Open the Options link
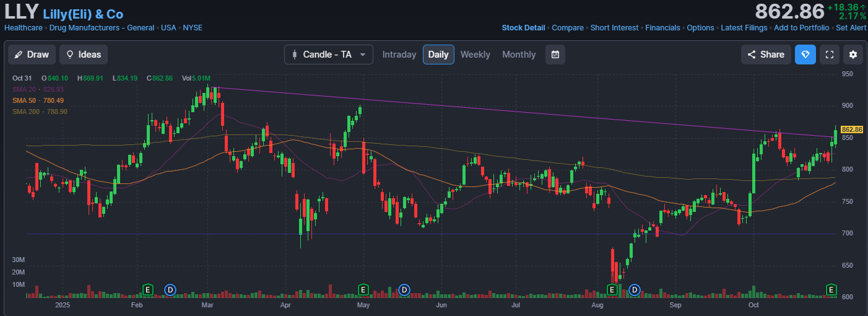The width and height of the screenshot is (868, 316). (700, 28)
